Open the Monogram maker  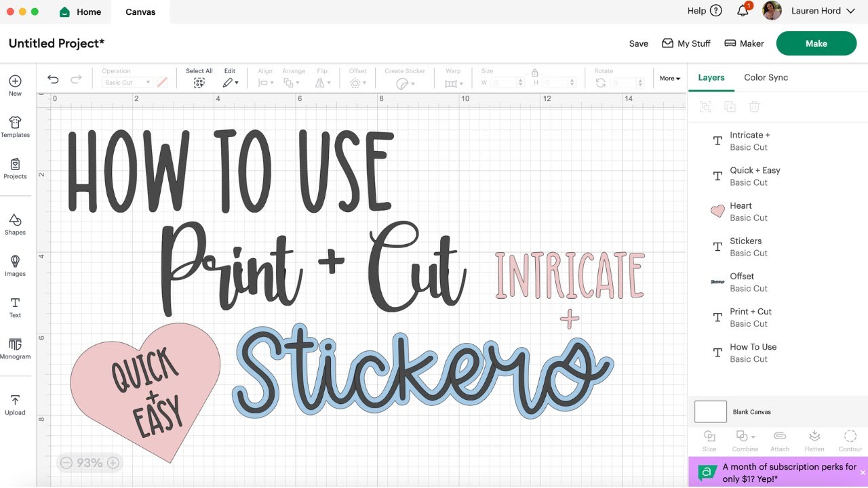click(x=15, y=348)
